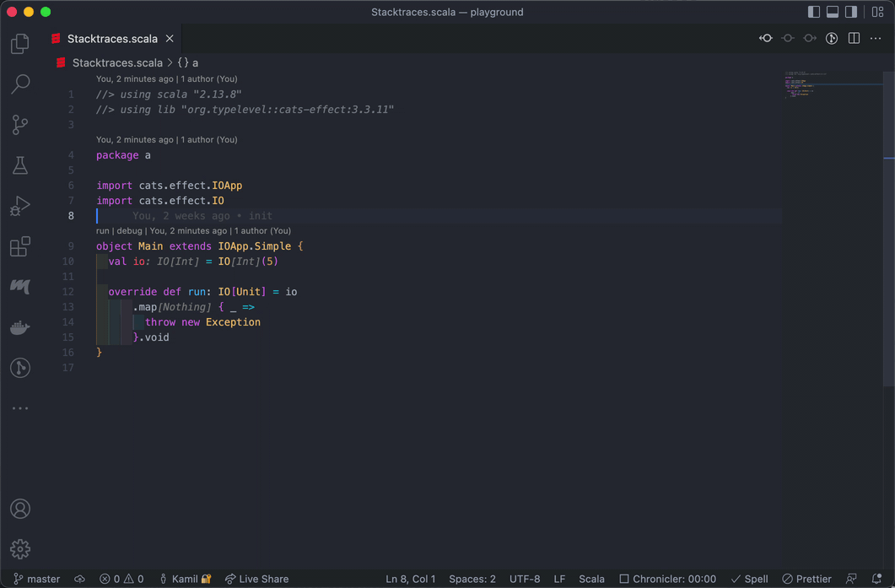
Task: Click the '.void' call on line 15
Action: 154,337
